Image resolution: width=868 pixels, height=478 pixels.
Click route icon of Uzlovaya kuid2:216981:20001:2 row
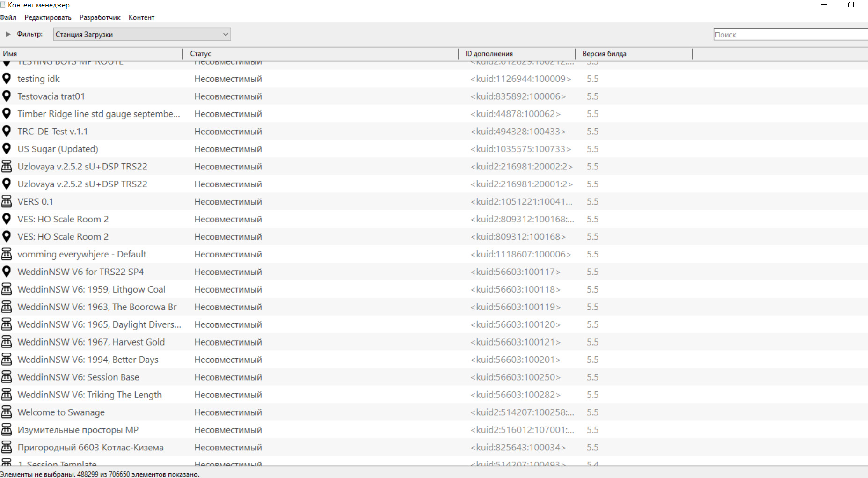[7, 184]
